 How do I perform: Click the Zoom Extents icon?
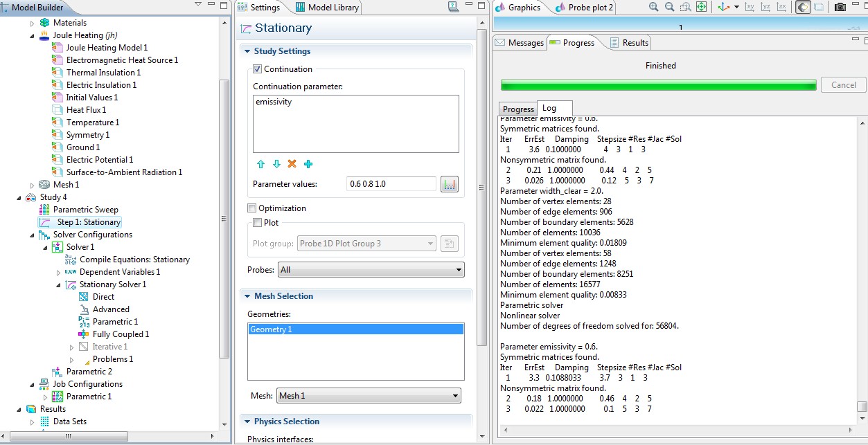pos(701,8)
